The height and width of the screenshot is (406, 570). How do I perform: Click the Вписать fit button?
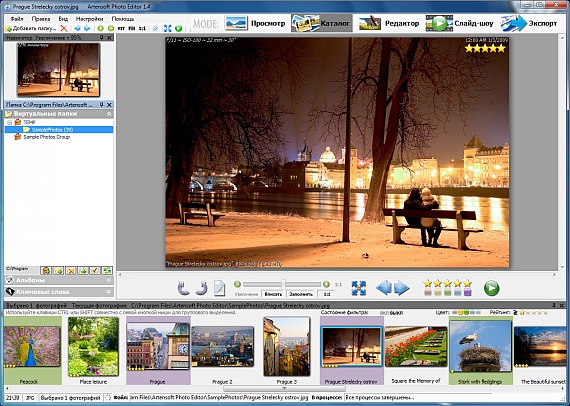273,294
